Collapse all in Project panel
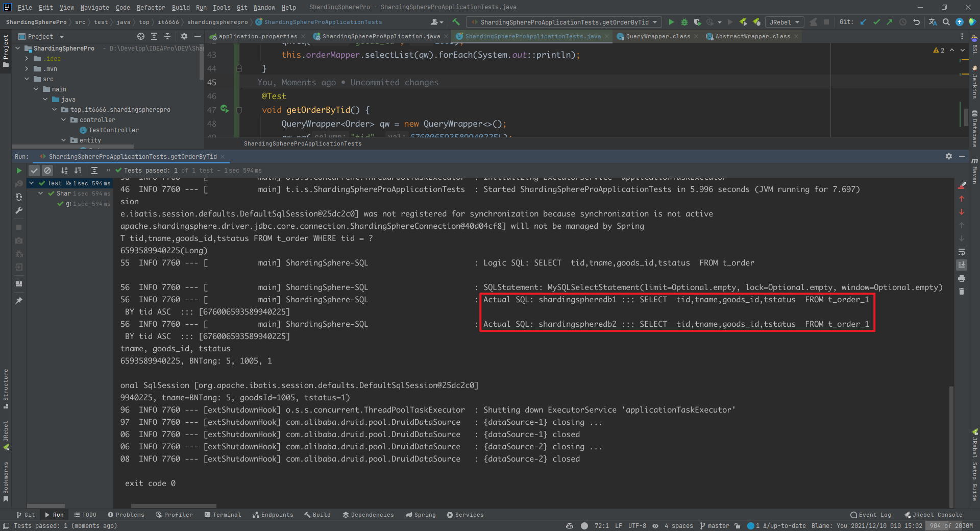Viewport: 980px width, 531px height. point(167,36)
